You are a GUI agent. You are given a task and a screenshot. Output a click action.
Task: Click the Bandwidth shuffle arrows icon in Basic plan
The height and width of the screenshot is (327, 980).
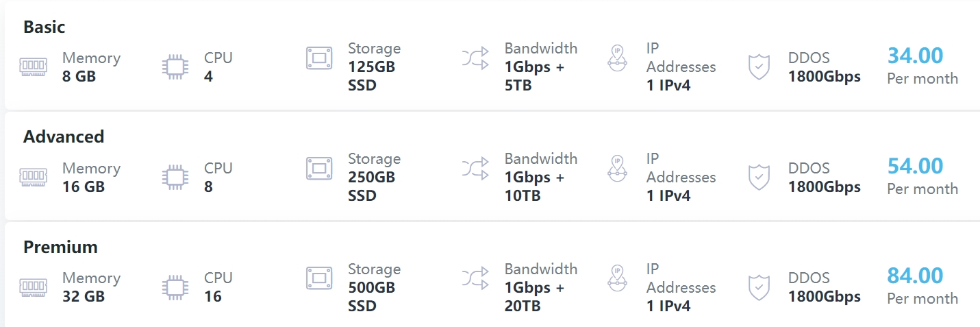coord(475,58)
